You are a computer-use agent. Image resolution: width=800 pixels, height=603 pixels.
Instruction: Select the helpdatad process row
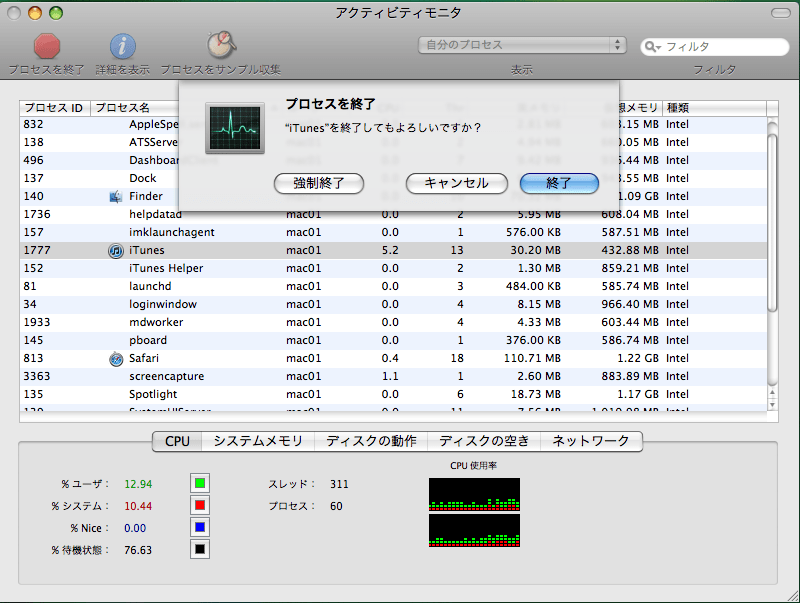coord(393,214)
